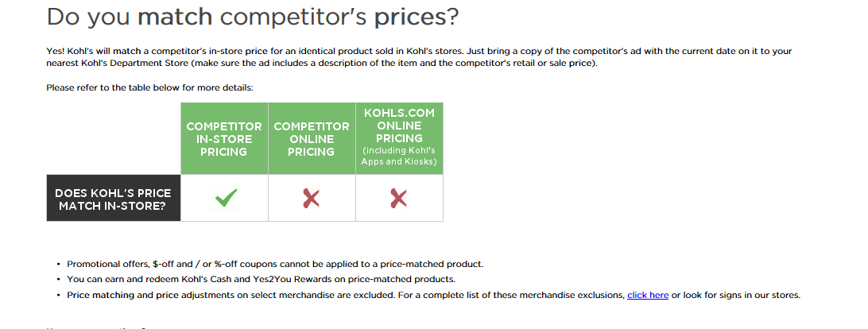
Task: Open the 'click here' exclusions link
Action: [647, 295]
